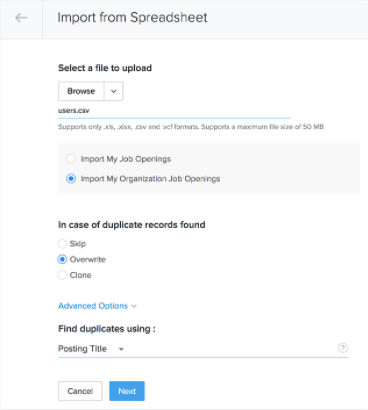Viewport: 368px width, 410px height.
Task: Click the blue Next button
Action: tap(127, 391)
